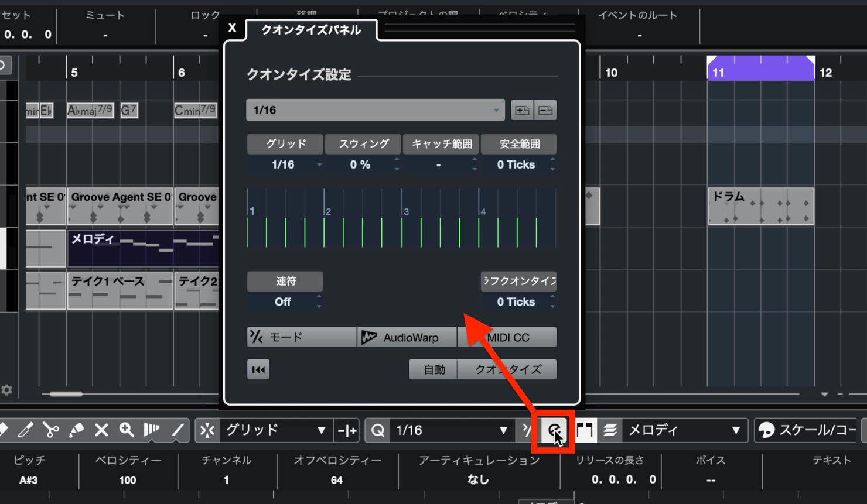The width and height of the screenshot is (867, 504).
Task: Click the pitch value A#3
Action: tap(28, 480)
